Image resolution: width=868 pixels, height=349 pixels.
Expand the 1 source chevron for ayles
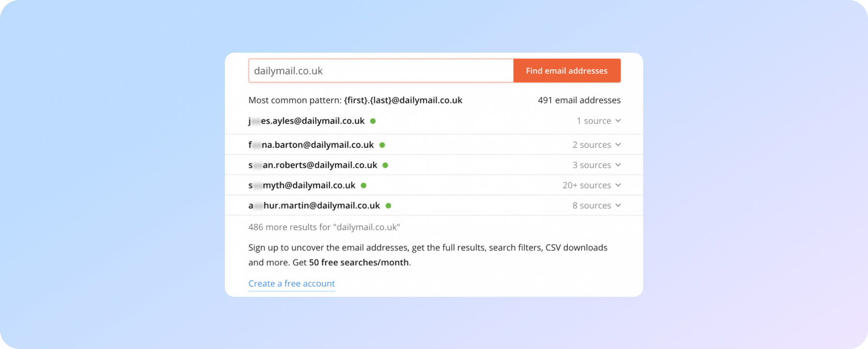tap(618, 121)
